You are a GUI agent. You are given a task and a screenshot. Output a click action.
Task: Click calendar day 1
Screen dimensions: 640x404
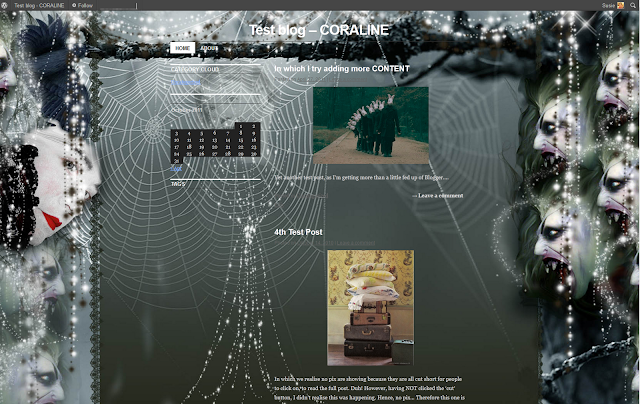pos(241,127)
